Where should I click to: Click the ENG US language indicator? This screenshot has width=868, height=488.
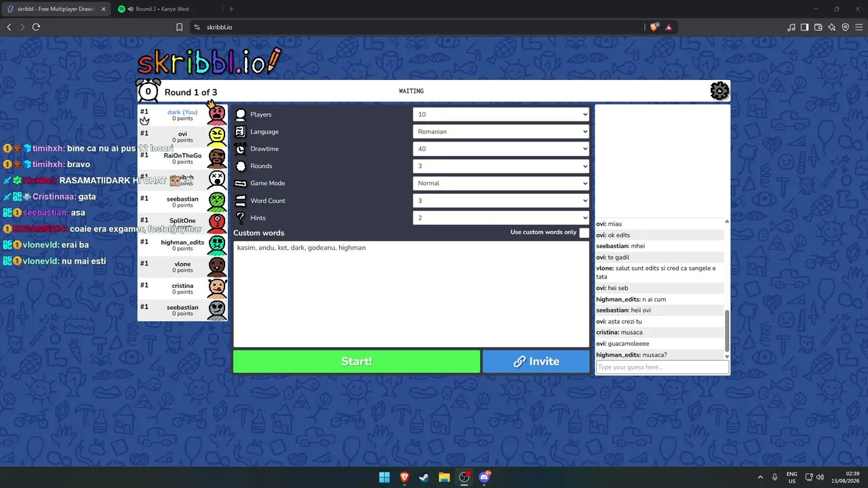(791, 477)
